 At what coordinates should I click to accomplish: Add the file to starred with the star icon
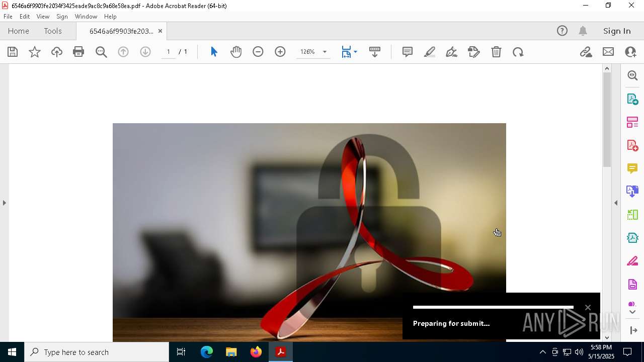(35, 52)
